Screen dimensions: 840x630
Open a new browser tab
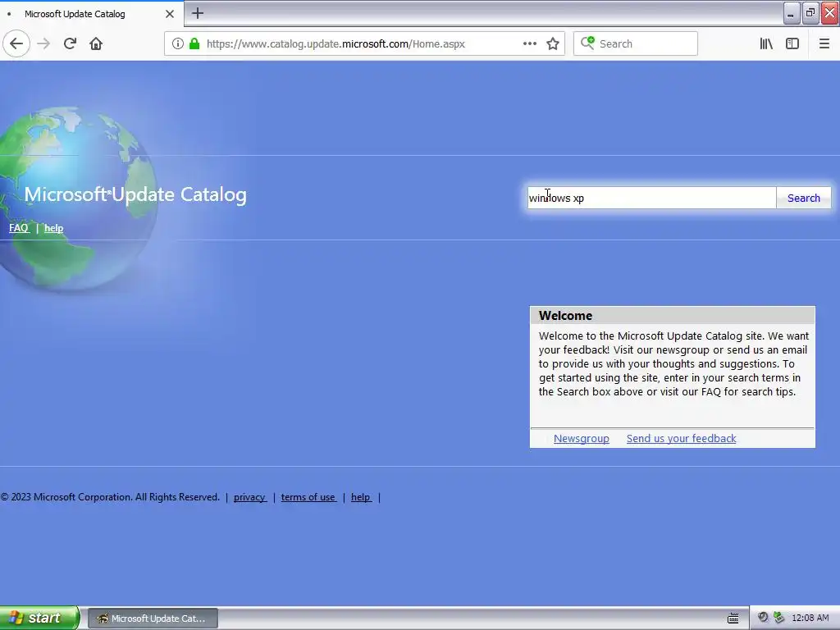(198, 13)
